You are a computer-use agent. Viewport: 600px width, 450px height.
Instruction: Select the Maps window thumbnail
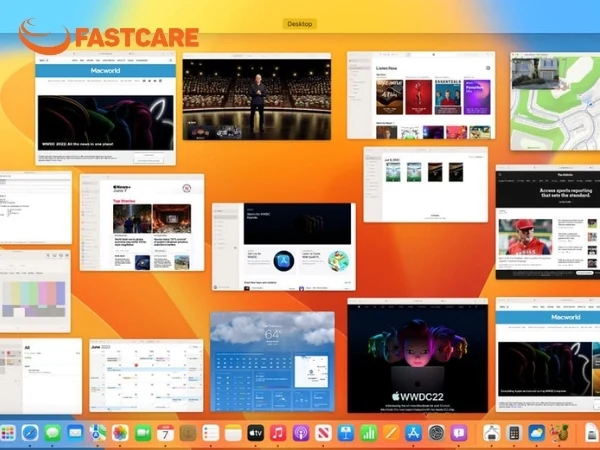click(555, 101)
